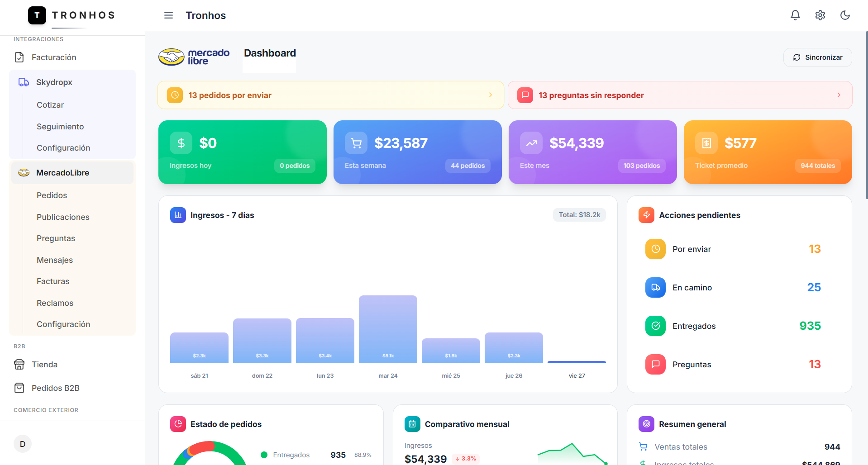Click the Entregados check icon

[655, 326]
